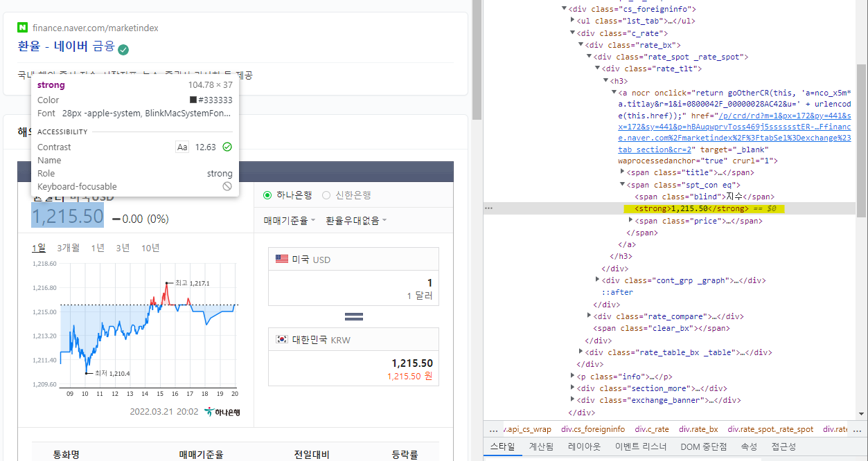This screenshot has height=461, width=868.
Task: Click div.cs_foreigninfo in breadcrumb bar
Action: click(x=592, y=429)
